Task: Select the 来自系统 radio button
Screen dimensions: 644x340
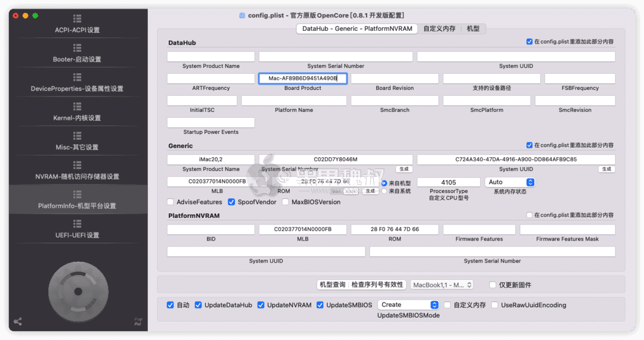Action: coord(384,191)
